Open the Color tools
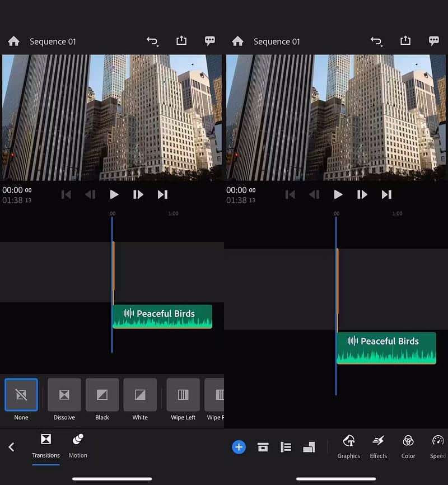Image resolution: width=448 pixels, height=485 pixels. pyautogui.click(x=408, y=447)
